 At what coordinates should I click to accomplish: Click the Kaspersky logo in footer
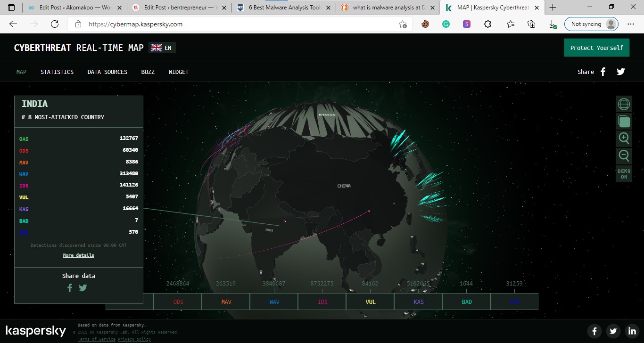coord(36,331)
